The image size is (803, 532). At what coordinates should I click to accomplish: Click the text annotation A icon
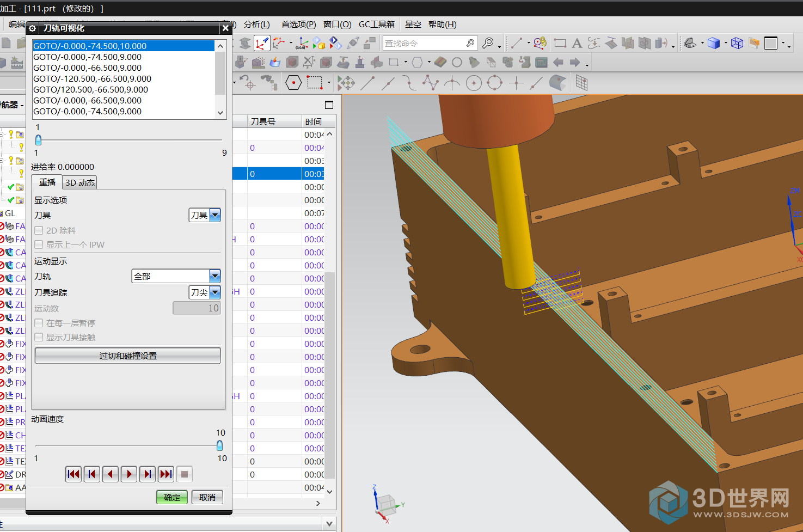(x=577, y=43)
